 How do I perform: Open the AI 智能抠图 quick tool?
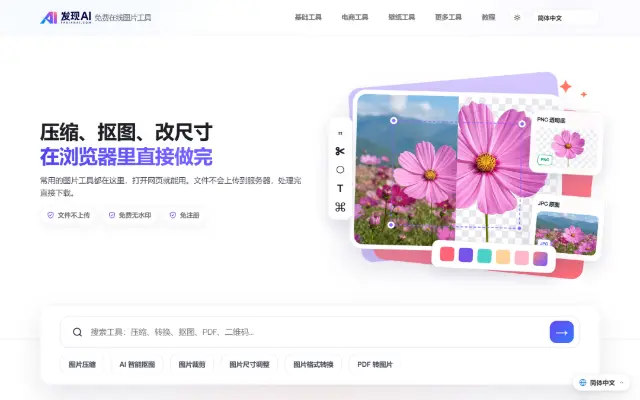(x=137, y=364)
